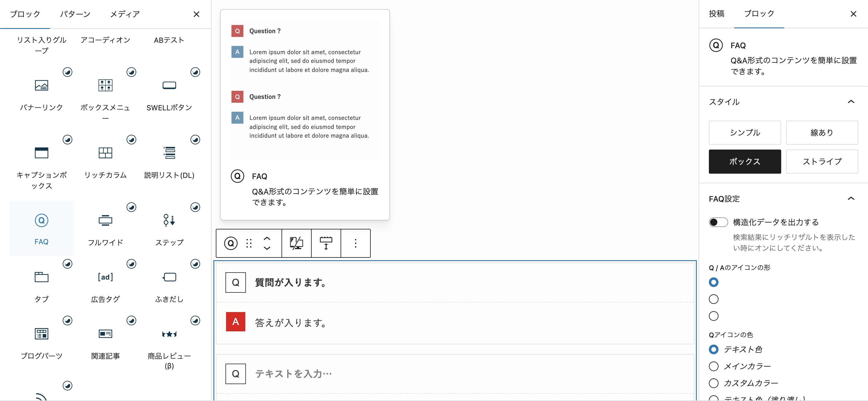
Task: Click the テキストを入力 question field
Action: click(x=293, y=373)
